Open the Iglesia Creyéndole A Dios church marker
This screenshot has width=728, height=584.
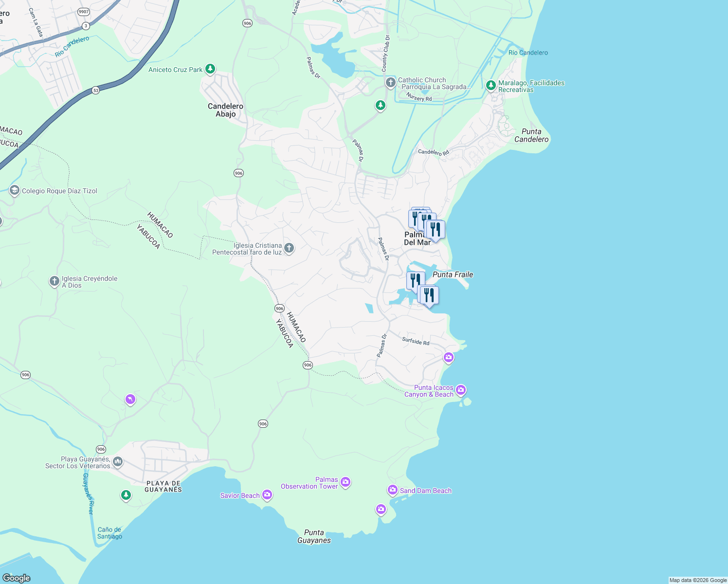[x=54, y=280]
